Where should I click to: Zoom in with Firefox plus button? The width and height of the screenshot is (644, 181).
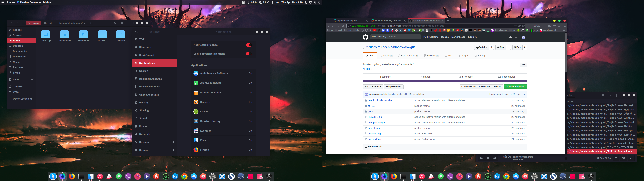coord(544,26)
